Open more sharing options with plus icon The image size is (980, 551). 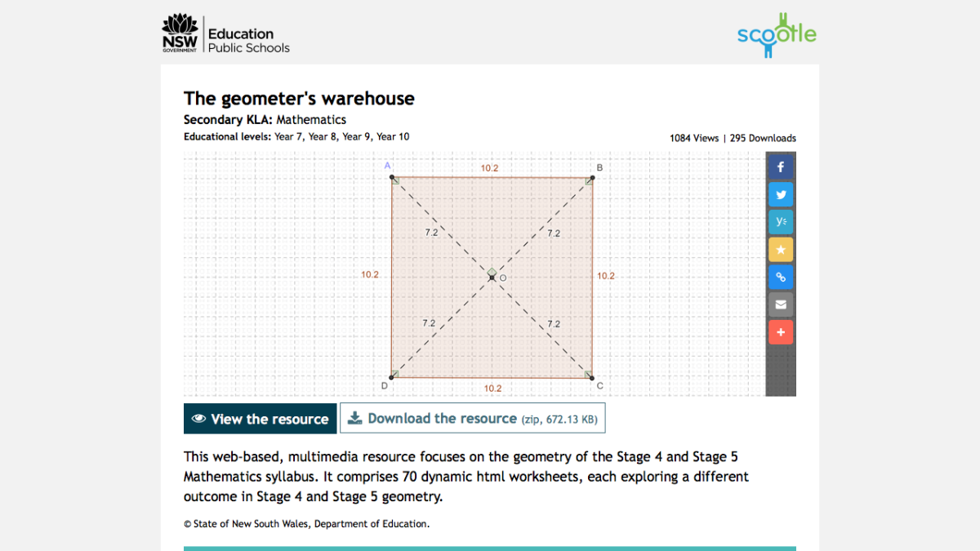(x=781, y=331)
